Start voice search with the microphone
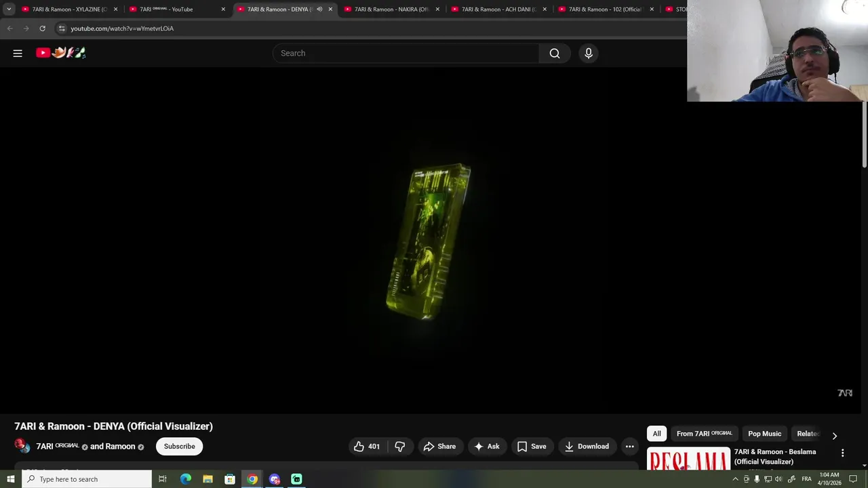868x488 pixels. point(589,53)
